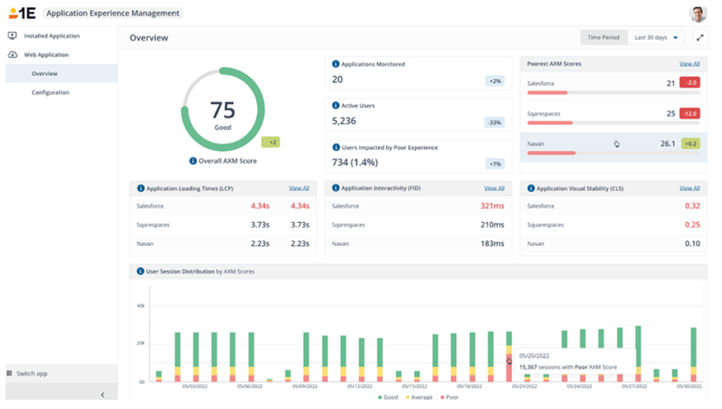Screen dimensions: 722x409
Task: Click info icon beside Applications Monitored
Action: [x=336, y=63]
